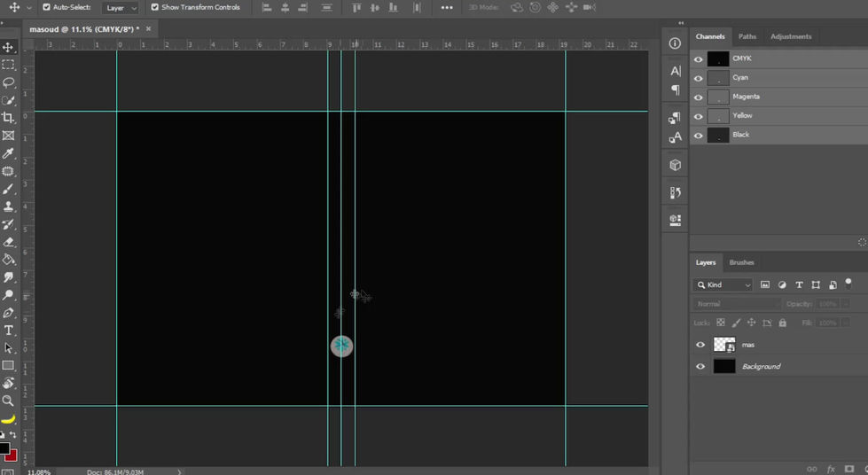Viewport: 868px width, 475px height.
Task: Open the 3D panel cube icon
Action: 675,165
